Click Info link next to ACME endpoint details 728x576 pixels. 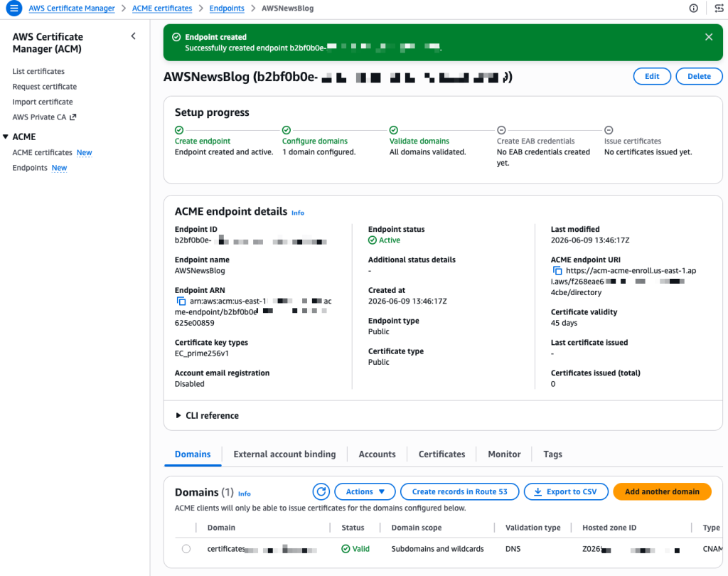[x=298, y=213]
